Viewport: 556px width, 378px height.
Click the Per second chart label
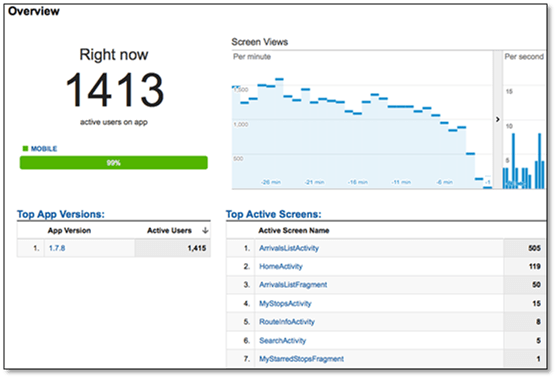[x=524, y=57]
